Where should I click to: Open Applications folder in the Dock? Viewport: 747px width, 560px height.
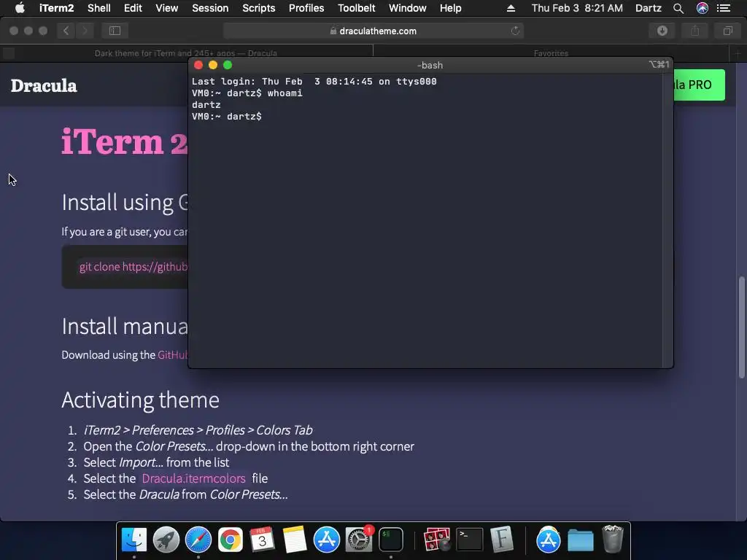pyautogui.click(x=549, y=540)
